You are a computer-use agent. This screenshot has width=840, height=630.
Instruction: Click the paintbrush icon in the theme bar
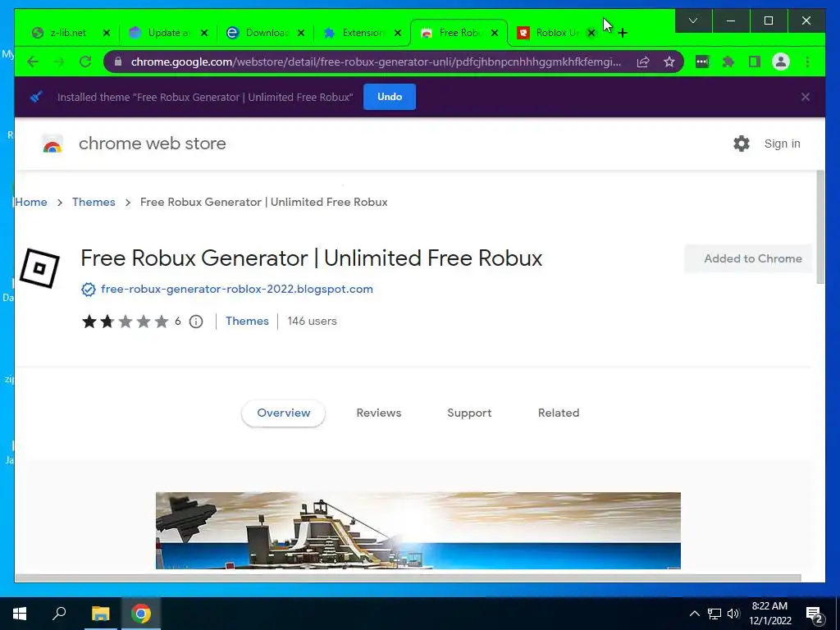[x=36, y=97]
